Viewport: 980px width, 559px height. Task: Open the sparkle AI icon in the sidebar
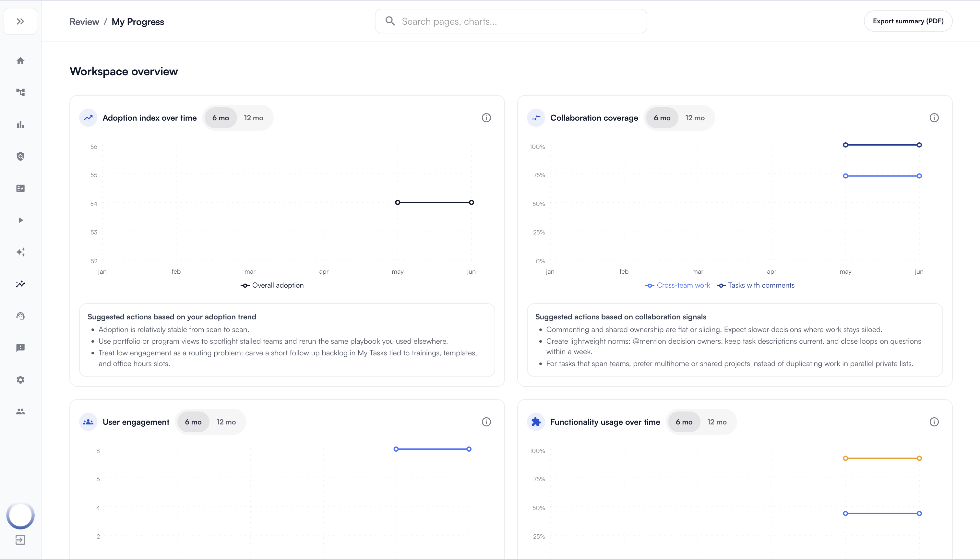[x=20, y=252]
